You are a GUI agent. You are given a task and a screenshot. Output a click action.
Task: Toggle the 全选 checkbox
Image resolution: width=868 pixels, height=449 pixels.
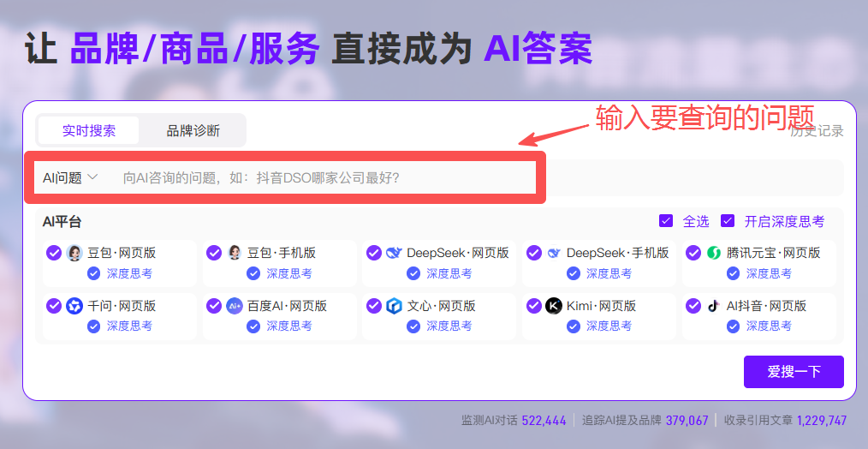(666, 221)
